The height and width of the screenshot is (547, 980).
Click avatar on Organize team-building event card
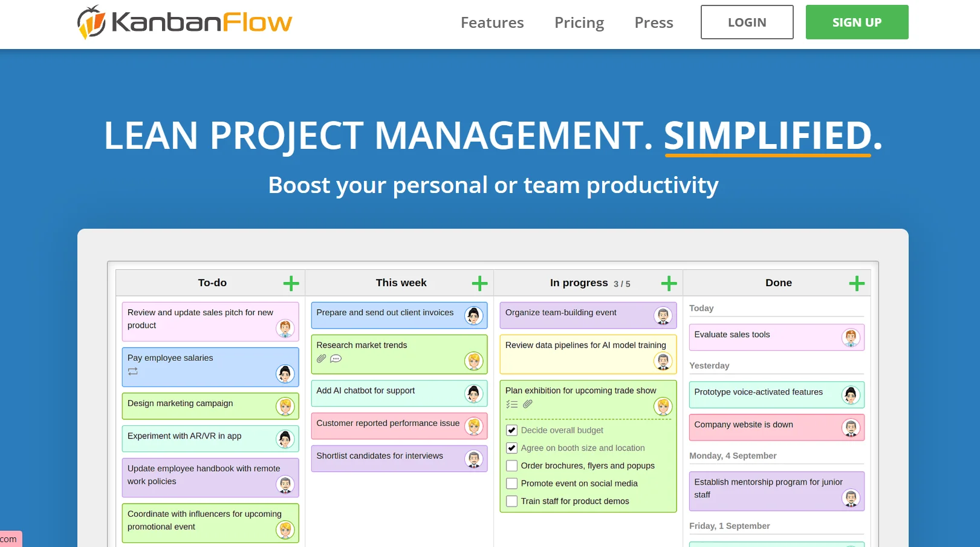tap(663, 316)
